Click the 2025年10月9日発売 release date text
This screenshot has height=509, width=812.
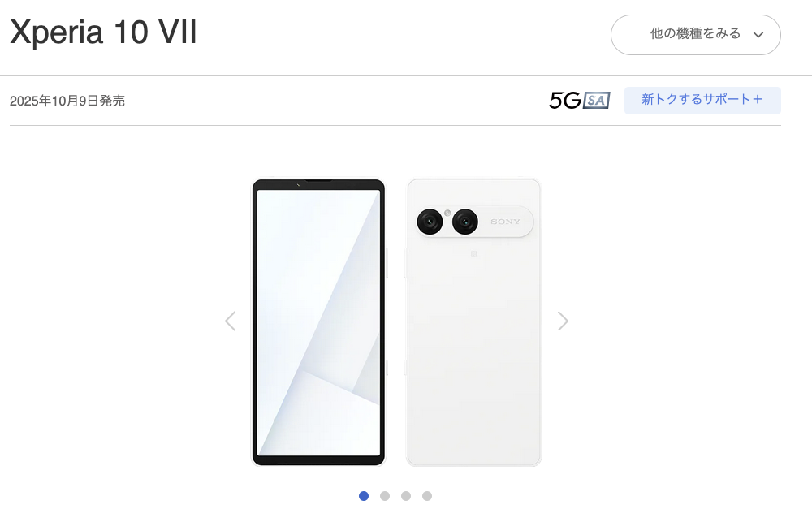point(67,101)
